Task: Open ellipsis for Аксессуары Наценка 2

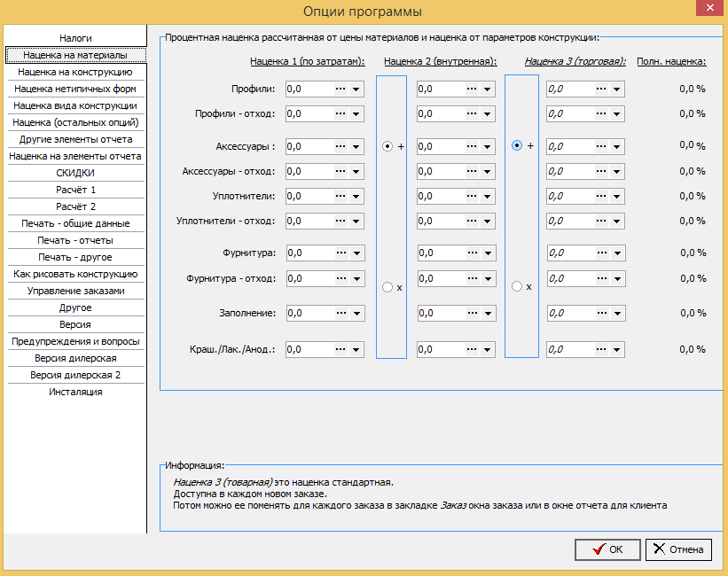Action: click(472, 146)
